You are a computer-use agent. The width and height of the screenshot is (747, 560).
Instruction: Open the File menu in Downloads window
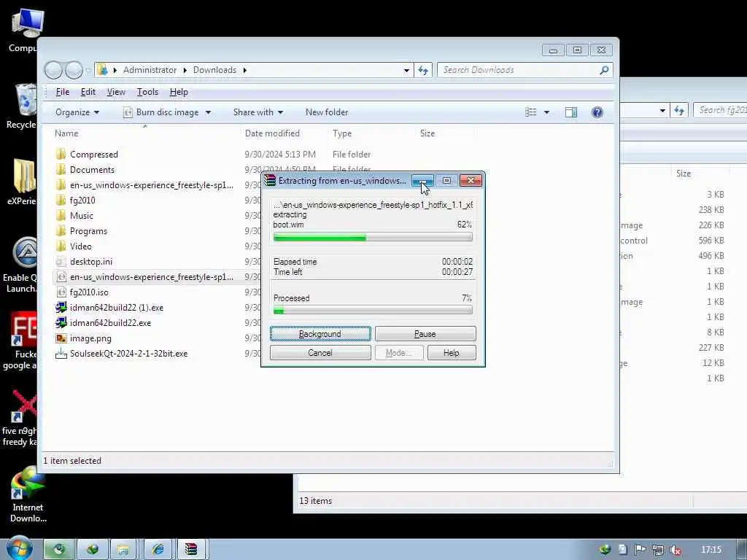(63, 92)
